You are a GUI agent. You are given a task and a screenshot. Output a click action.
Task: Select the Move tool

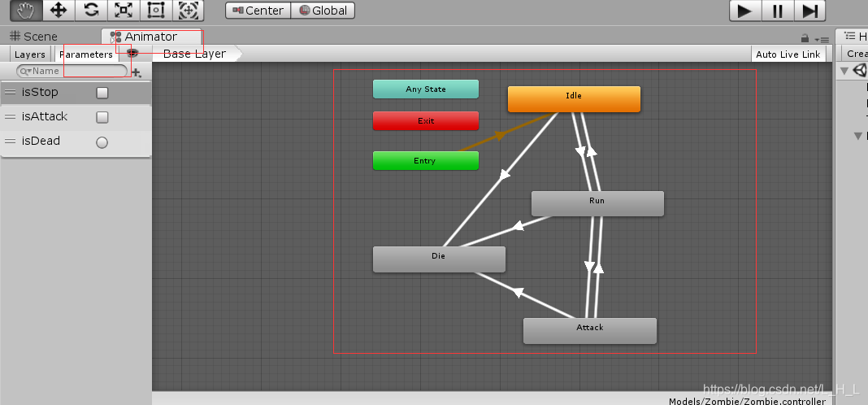click(x=59, y=10)
